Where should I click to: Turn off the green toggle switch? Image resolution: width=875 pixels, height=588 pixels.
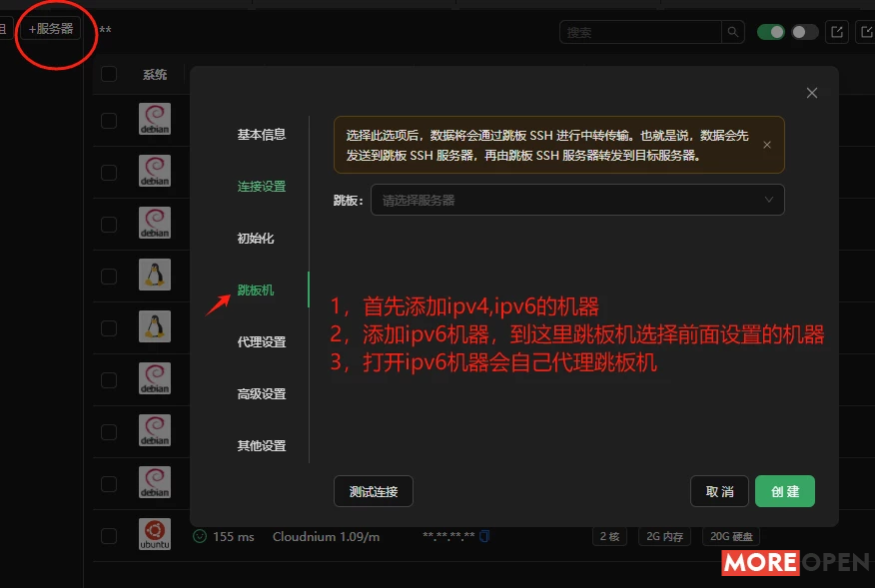770,32
